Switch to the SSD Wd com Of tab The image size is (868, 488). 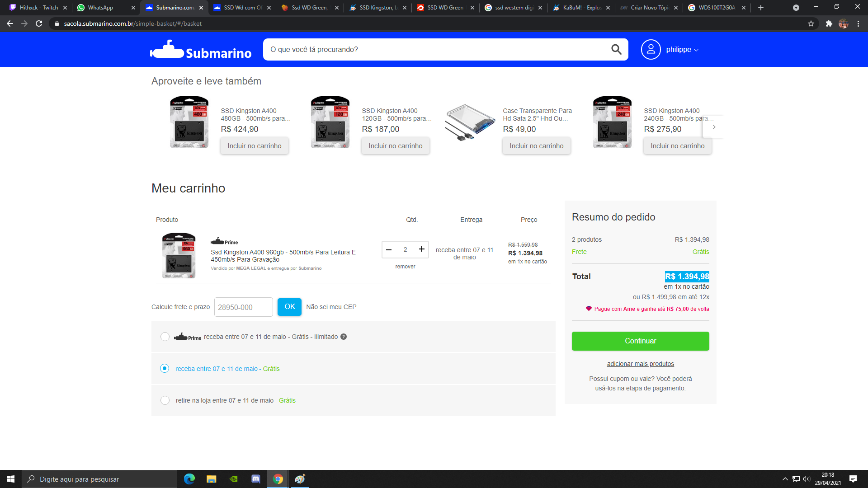[242, 8]
